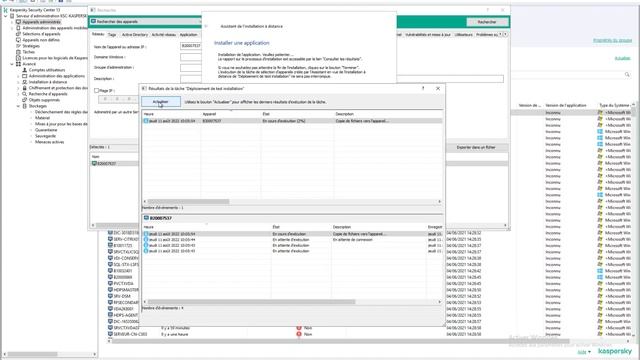
Task: Click Comptes utilisateurs person icon
Action: click(24, 70)
